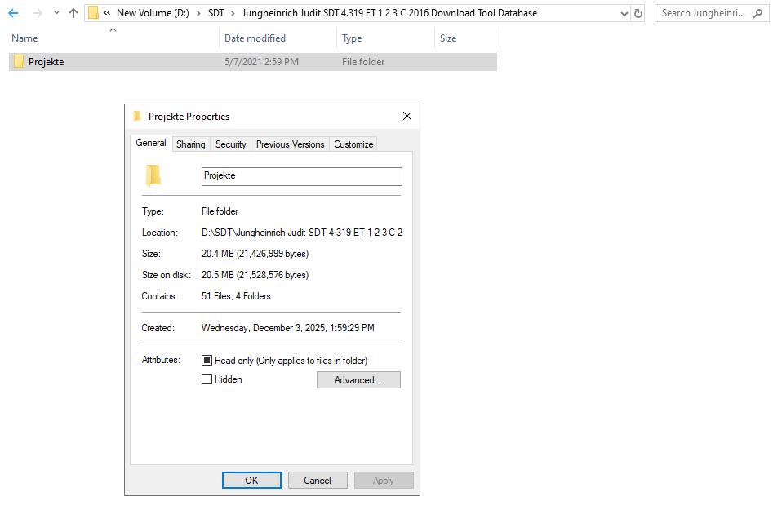Open the address bar history dropdown
This screenshot has width=773, height=532.
click(x=624, y=13)
